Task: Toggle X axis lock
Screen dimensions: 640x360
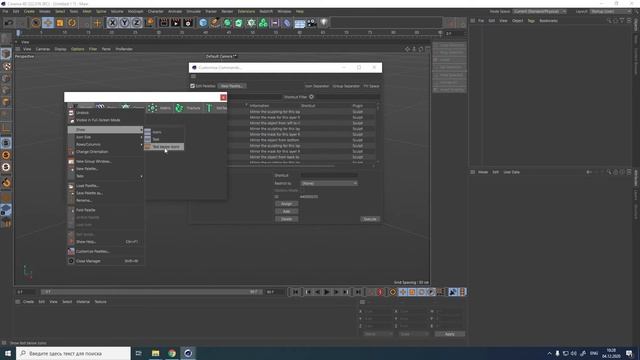Action: 112,23
